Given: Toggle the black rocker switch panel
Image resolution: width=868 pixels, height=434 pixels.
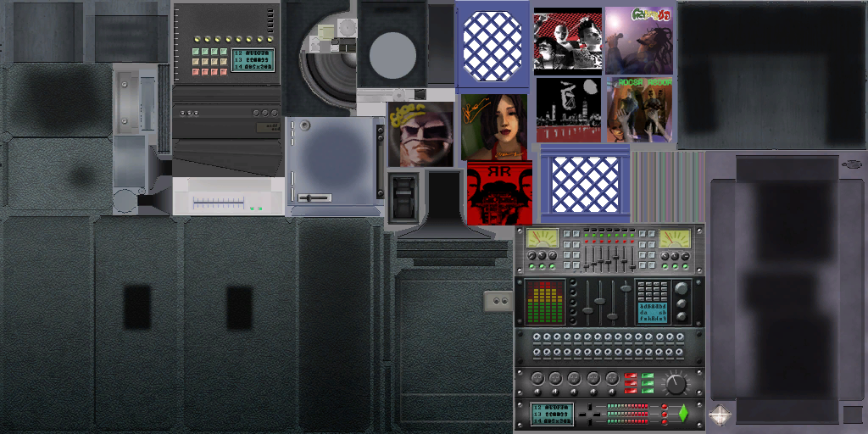Looking at the screenshot, I should coord(403,198).
